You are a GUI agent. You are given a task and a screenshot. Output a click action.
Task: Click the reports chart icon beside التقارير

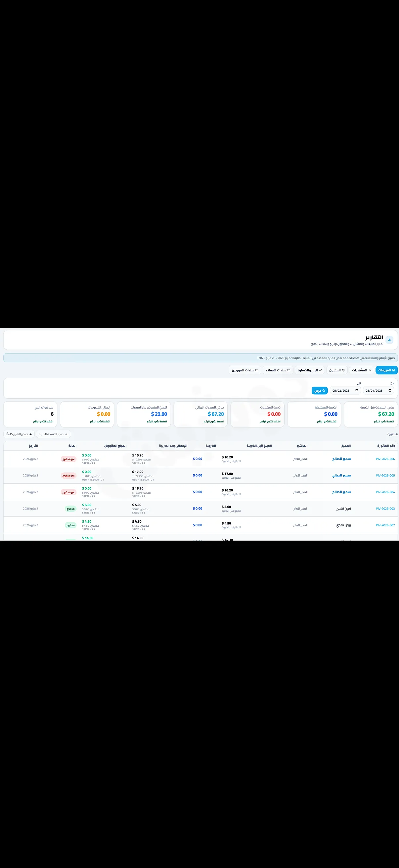389,340
